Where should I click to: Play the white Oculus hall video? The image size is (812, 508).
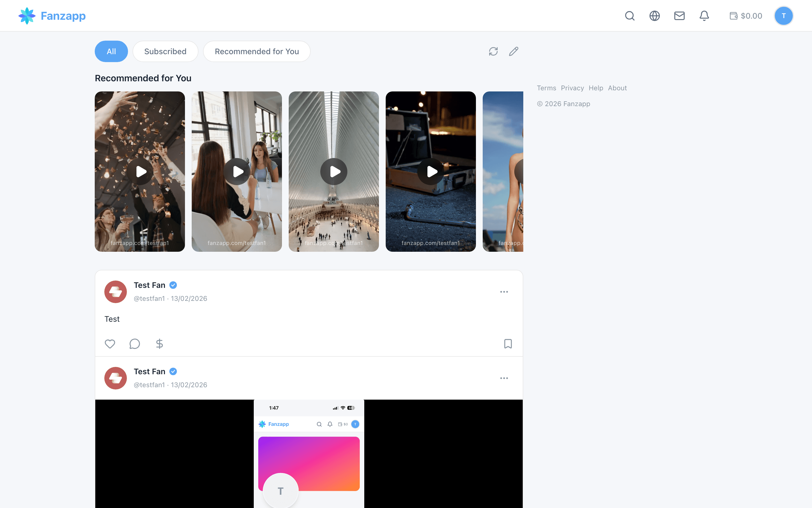[334, 172]
